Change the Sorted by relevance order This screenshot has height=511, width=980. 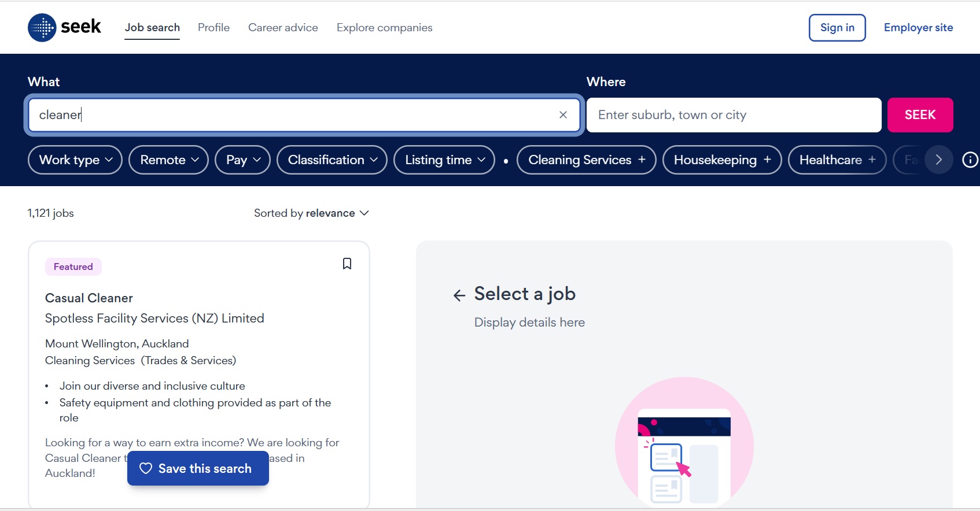[x=311, y=213]
